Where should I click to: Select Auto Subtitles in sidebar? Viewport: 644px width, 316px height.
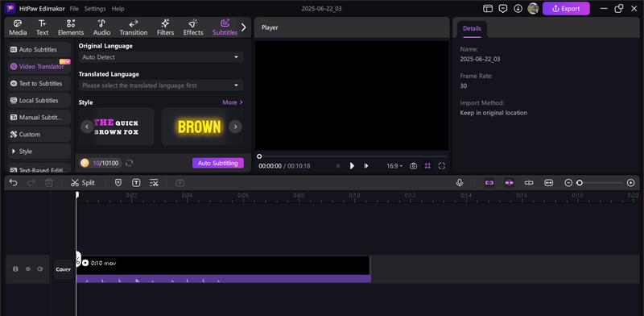(39, 49)
